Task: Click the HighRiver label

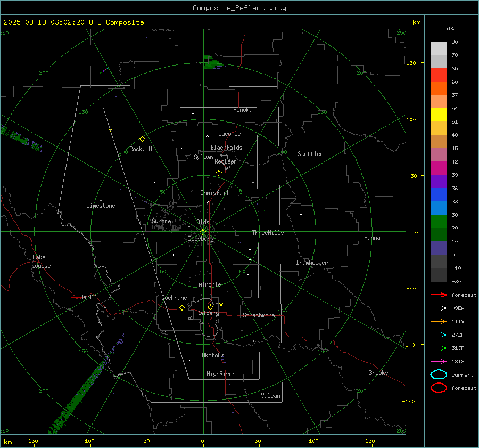Action: tap(221, 374)
